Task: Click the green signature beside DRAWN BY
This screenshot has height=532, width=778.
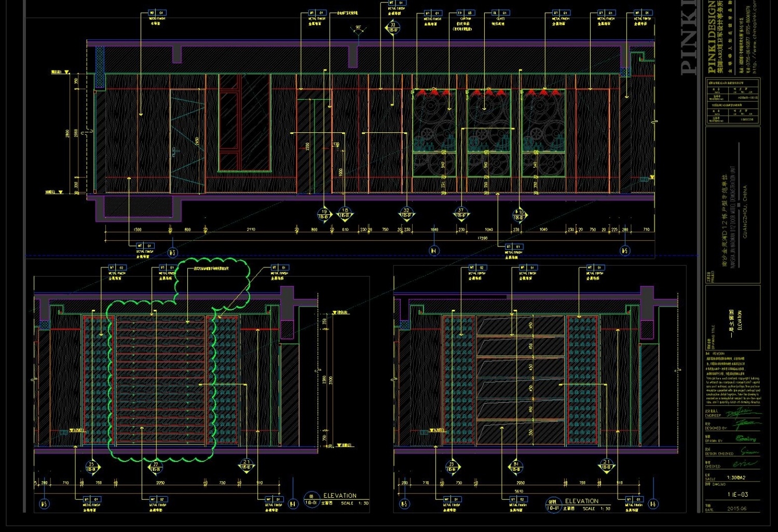Action: 746,439
